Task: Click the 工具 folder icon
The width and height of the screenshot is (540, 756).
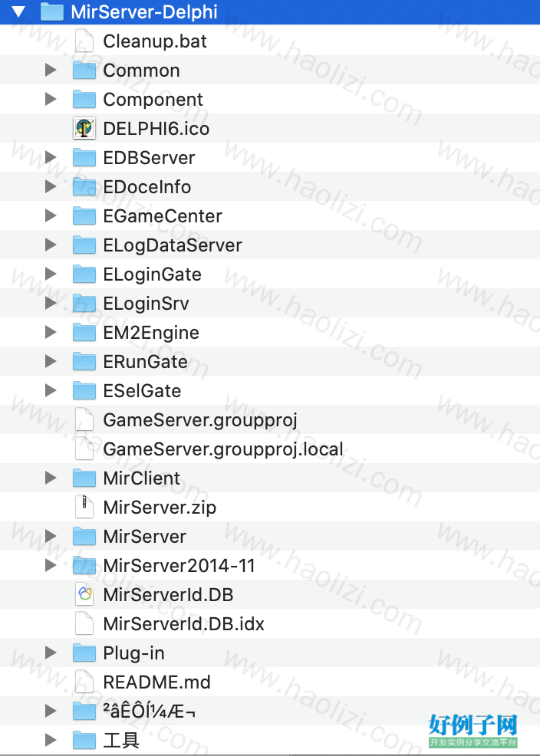Action: 84,740
